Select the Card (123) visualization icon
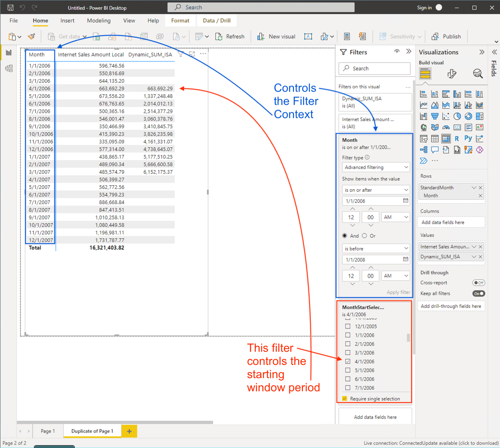Image resolution: width=500 pixels, height=448 pixels. click(457, 127)
